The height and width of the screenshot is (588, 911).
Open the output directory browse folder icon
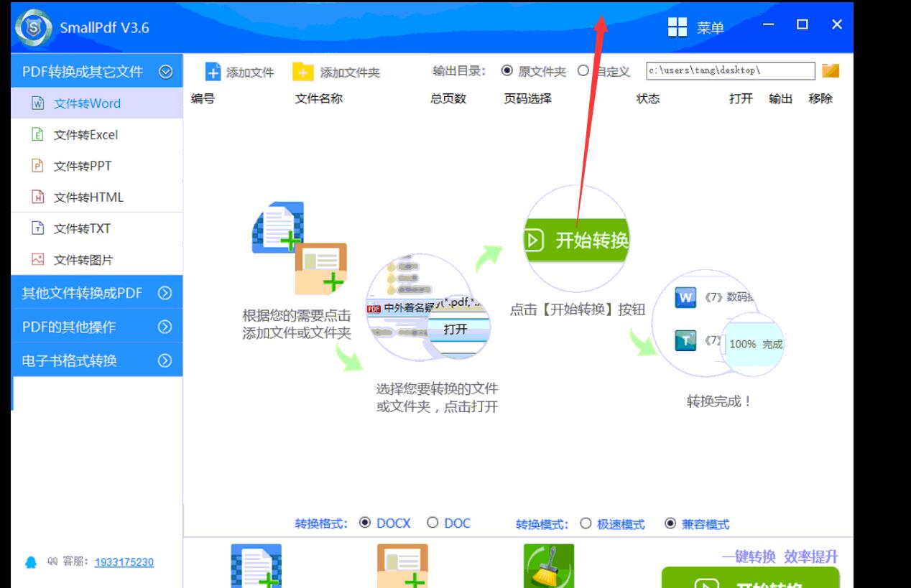831,70
